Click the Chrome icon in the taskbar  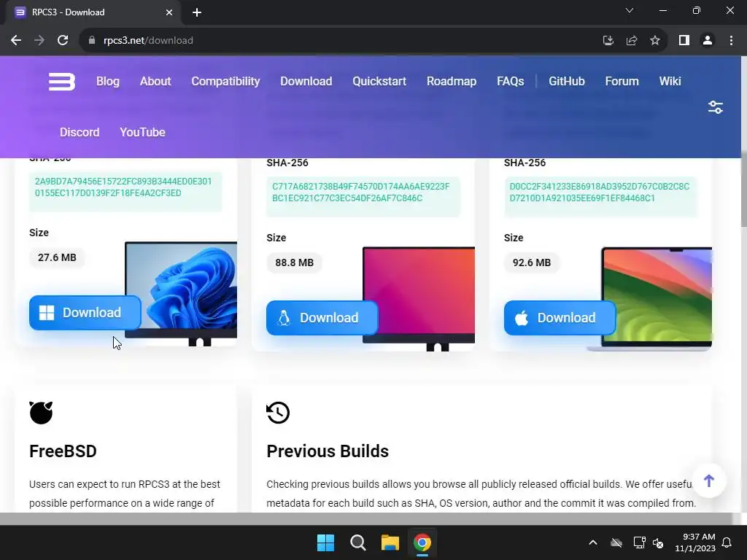click(422, 542)
